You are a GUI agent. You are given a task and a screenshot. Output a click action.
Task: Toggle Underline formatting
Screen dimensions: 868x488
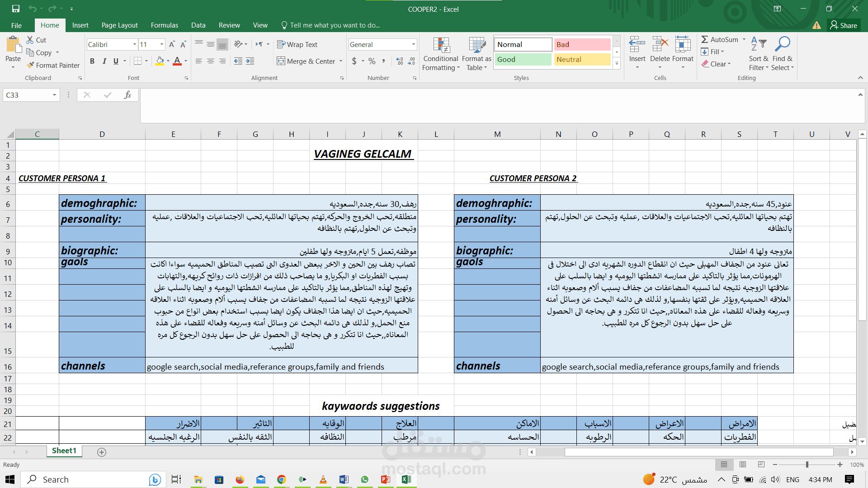tap(116, 61)
